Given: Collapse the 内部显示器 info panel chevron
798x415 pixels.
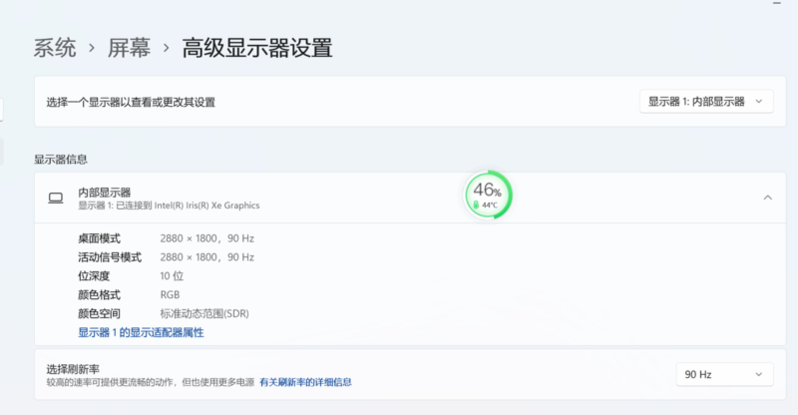Looking at the screenshot, I should [767, 198].
